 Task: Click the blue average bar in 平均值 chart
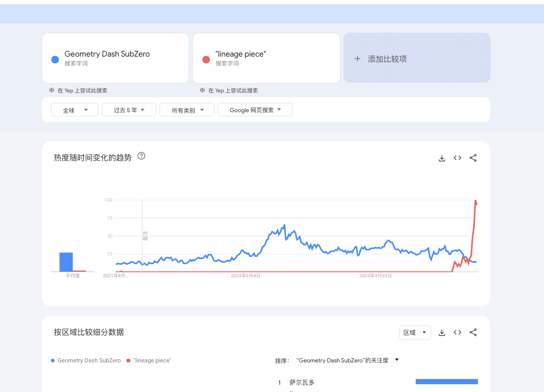pyautogui.click(x=66, y=262)
